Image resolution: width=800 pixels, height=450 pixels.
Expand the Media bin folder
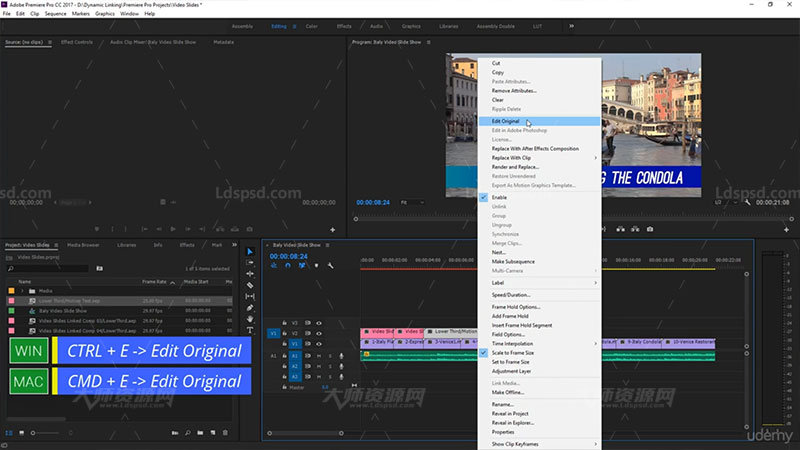pyautogui.click(x=22, y=291)
